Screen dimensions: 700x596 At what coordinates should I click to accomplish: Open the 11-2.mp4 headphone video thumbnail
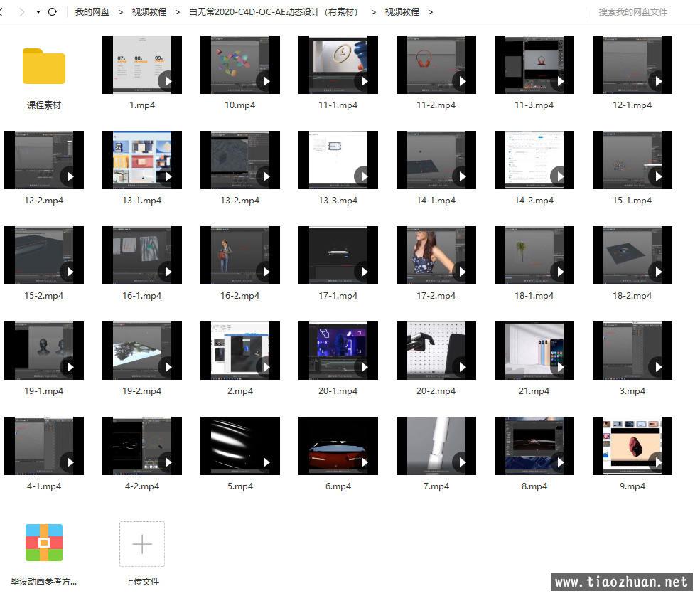436,65
